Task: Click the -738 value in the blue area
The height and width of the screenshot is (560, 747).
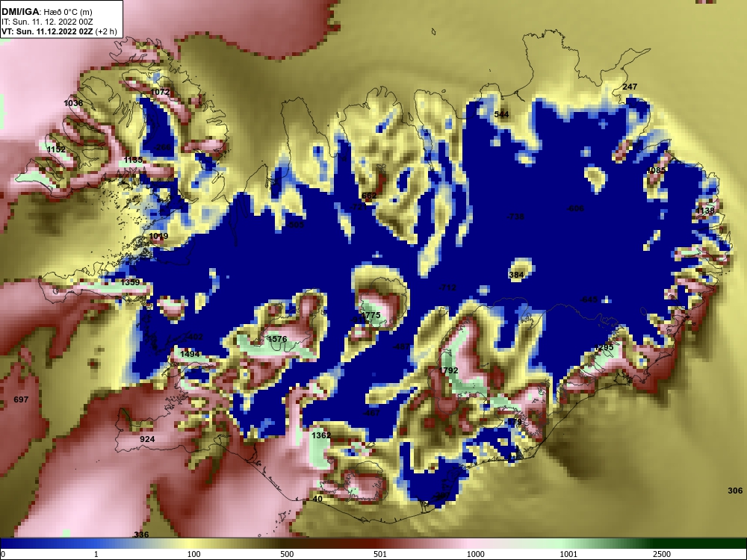Action: [x=515, y=217]
